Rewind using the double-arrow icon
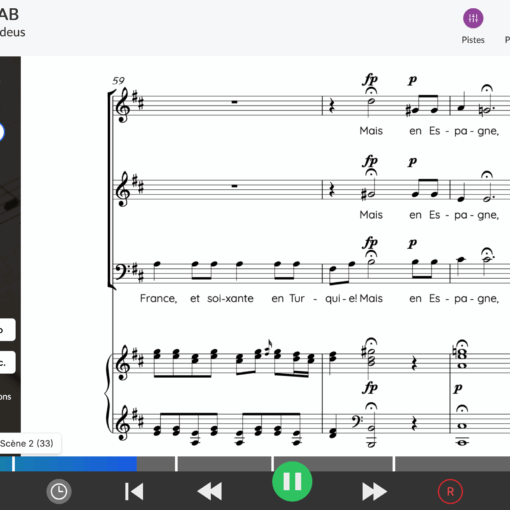 pyautogui.click(x=210, y=491)
